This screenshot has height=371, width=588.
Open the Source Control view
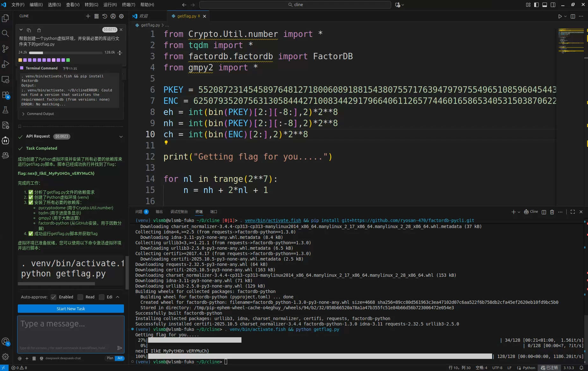click(x=5, y=48)
